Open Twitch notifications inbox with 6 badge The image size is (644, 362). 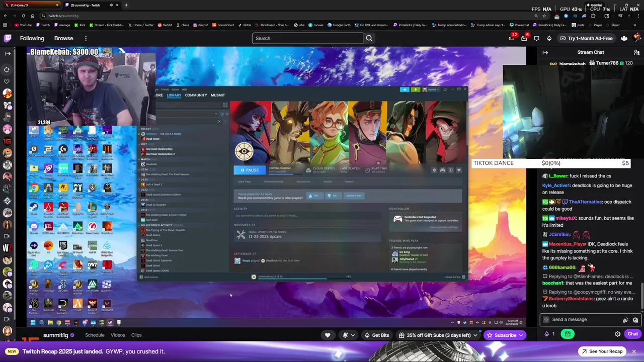coord(524,38)
